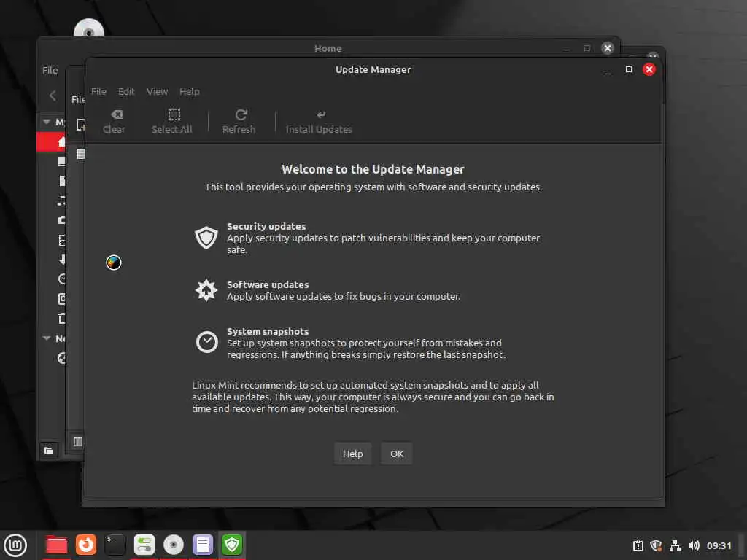747x560 pixels.
Task: Collapse Network section in Home sidebar
Action: (47, 338)
